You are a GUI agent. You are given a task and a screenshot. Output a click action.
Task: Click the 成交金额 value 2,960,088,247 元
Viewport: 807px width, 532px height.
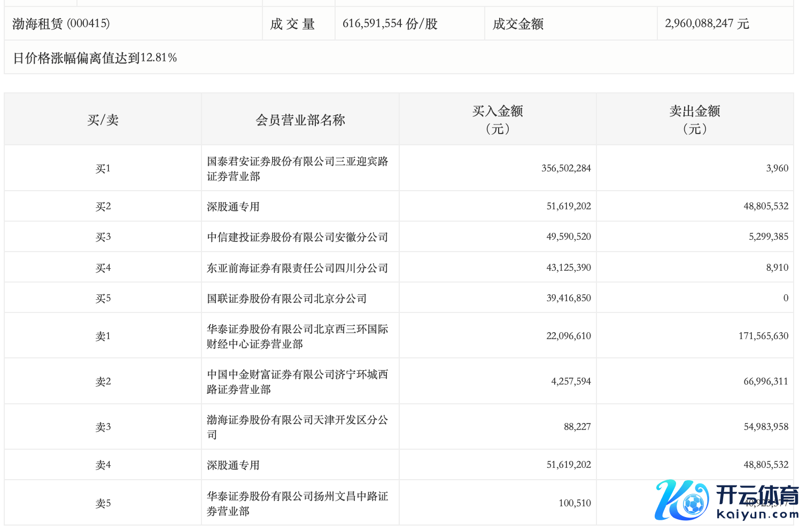[707, 24]
